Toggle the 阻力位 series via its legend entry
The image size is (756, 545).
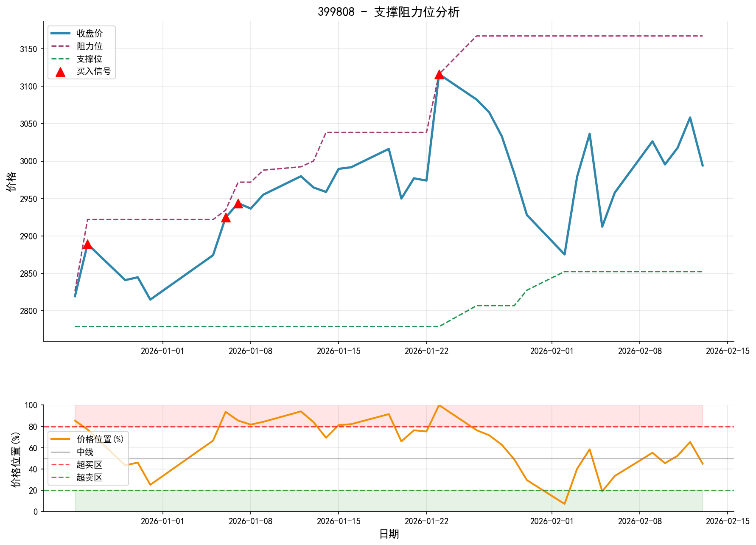89,45
